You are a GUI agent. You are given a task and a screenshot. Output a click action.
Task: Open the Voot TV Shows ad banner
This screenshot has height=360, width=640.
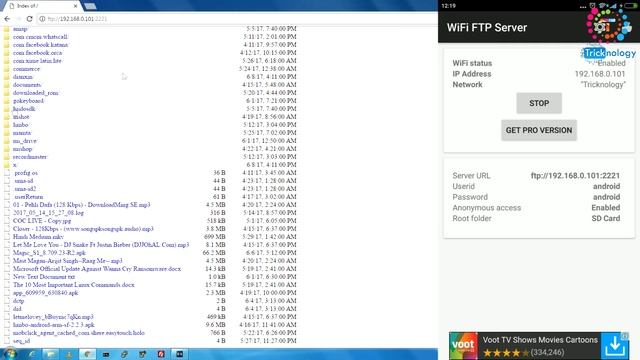(x=539, y=346)
